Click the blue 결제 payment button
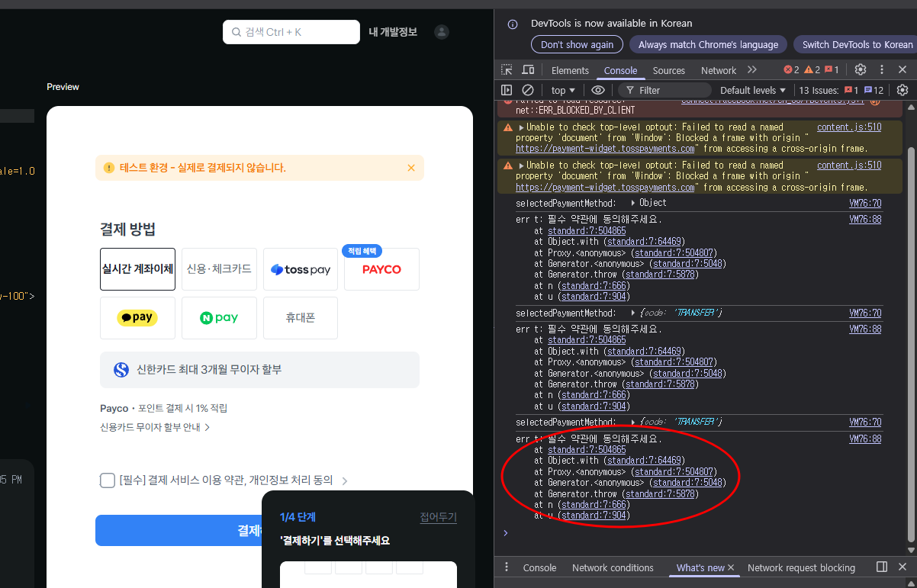This screenshot has width=917, height=588. tap(179, 530)
